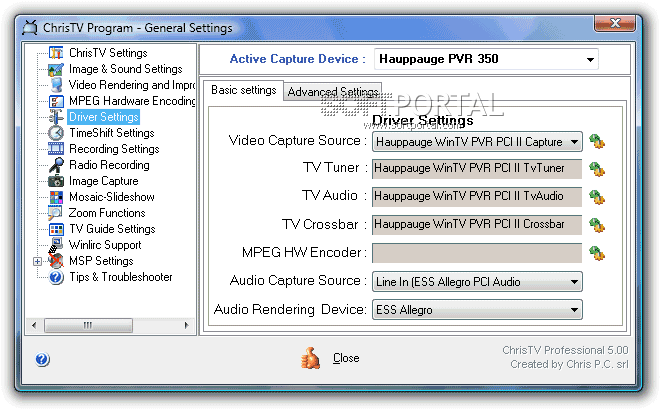The height and width of the screenshot is (410, 661).
Task: Click the tree scrollbar right arrow
Action: (x=186, y=325)
